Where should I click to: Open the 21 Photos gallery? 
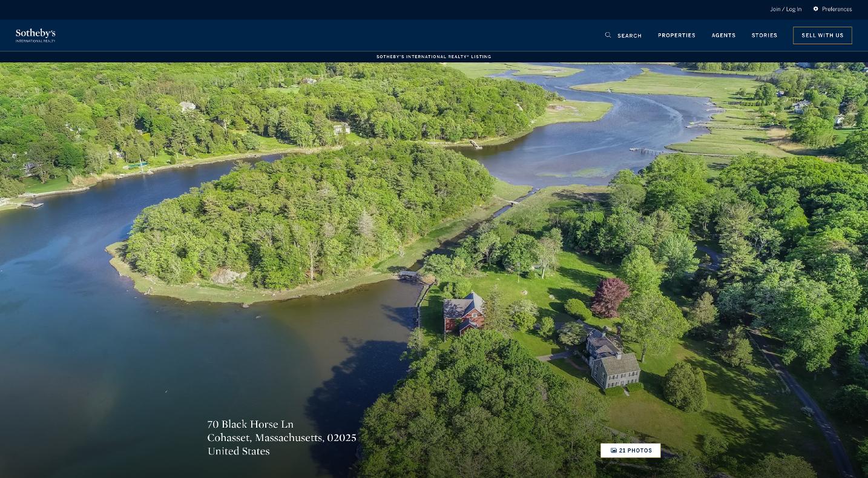[x=631, y=451]
